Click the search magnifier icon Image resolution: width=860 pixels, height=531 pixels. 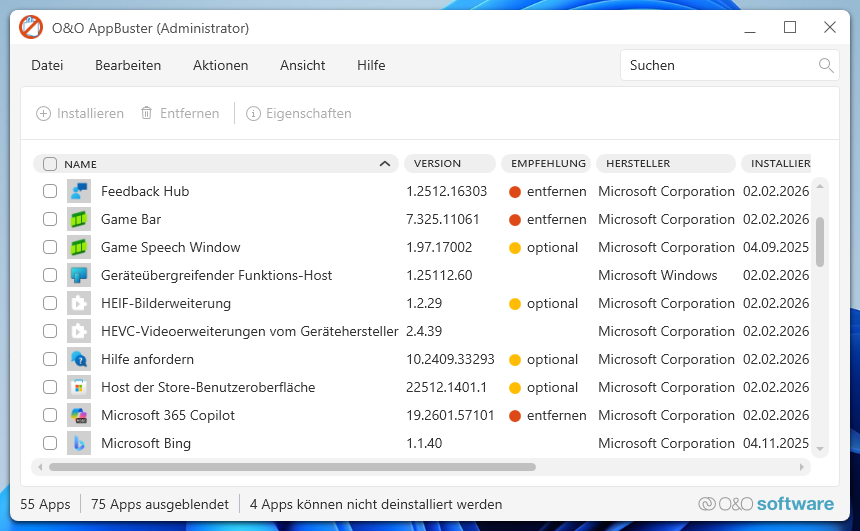[825, 65]
